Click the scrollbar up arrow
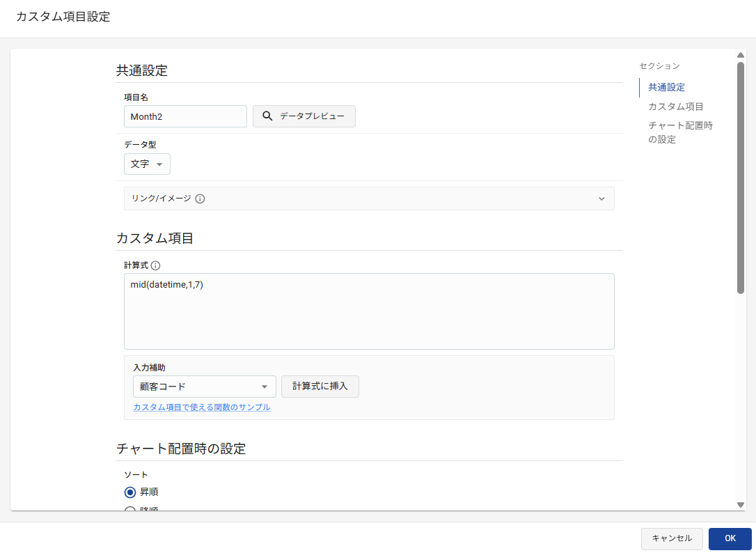 coord(741,55)
